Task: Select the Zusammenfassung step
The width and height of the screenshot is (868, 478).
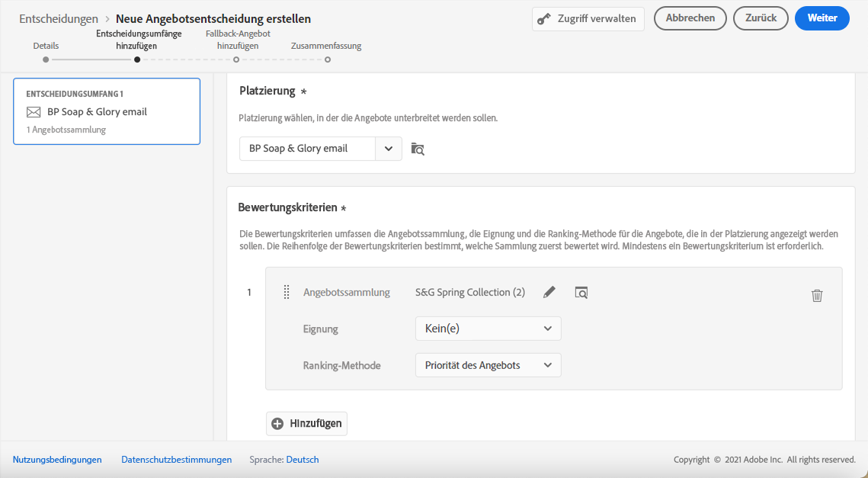Action: point(327,59)
